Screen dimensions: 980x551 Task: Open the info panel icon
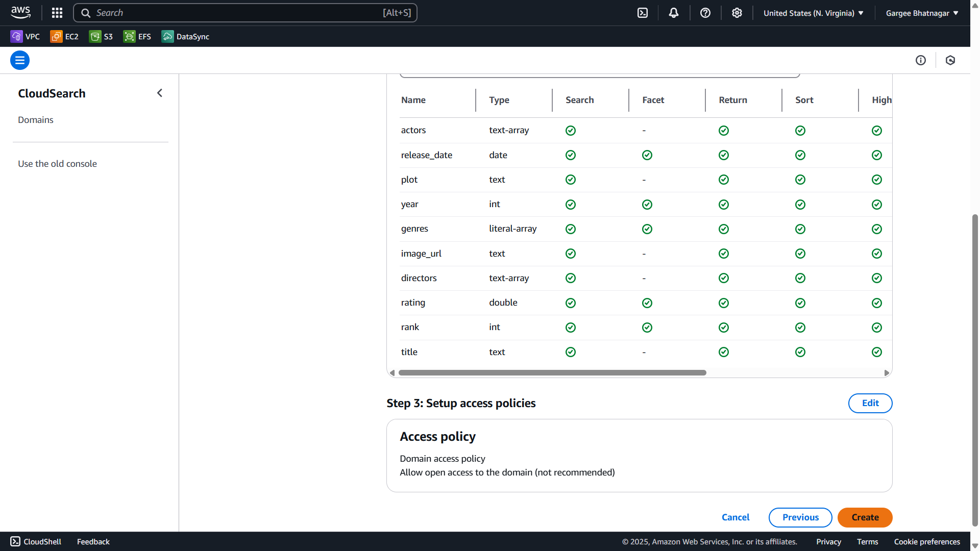tap(921, 60)
